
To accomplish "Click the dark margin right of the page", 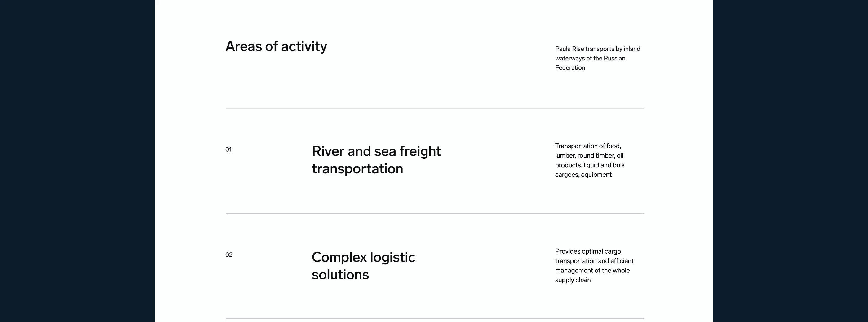I will pos(790,161).
